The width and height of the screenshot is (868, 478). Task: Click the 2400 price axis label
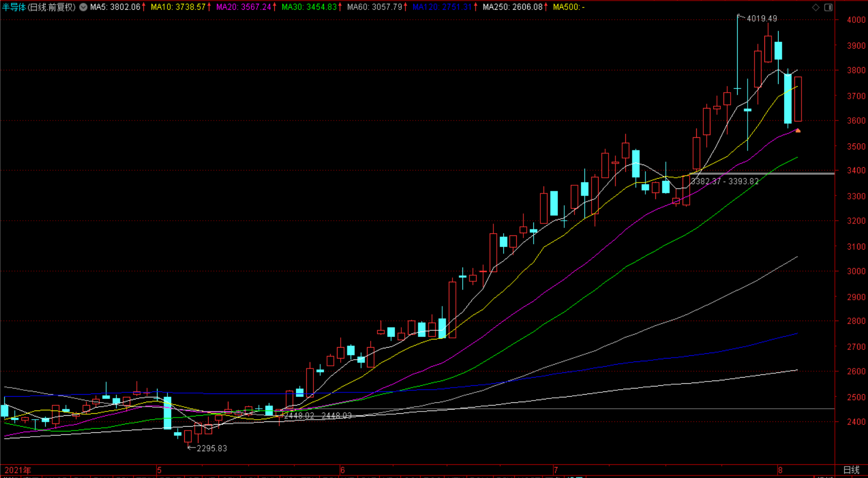click(x=856, y=422)
